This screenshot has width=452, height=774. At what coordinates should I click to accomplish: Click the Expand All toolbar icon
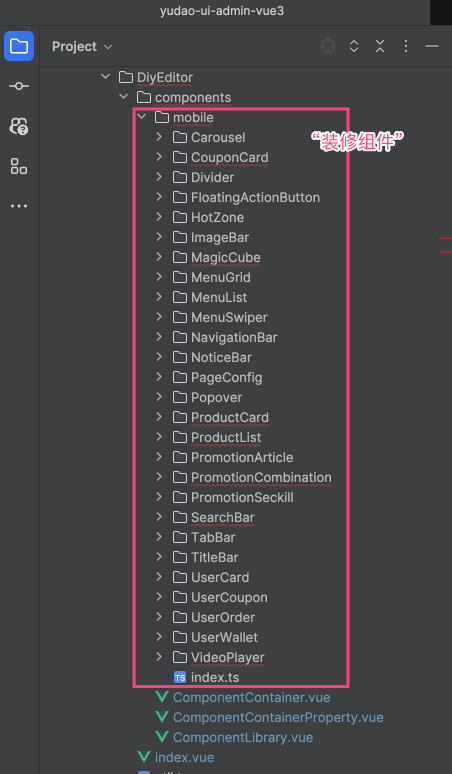pos(354,46)
